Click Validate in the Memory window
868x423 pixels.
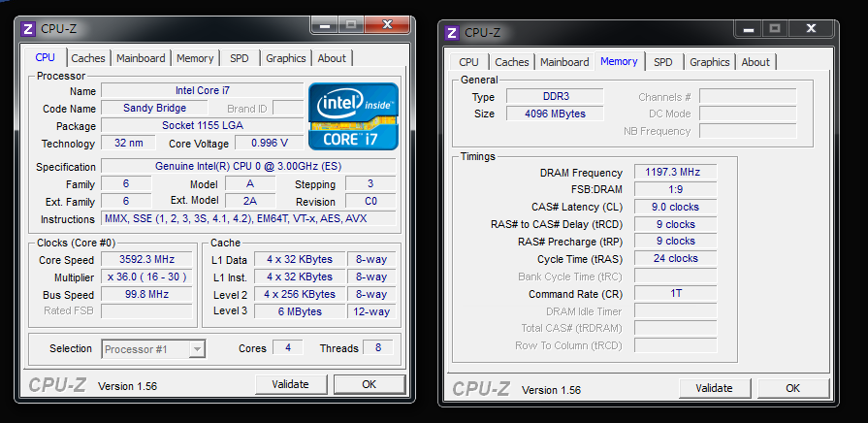(714, 388)
